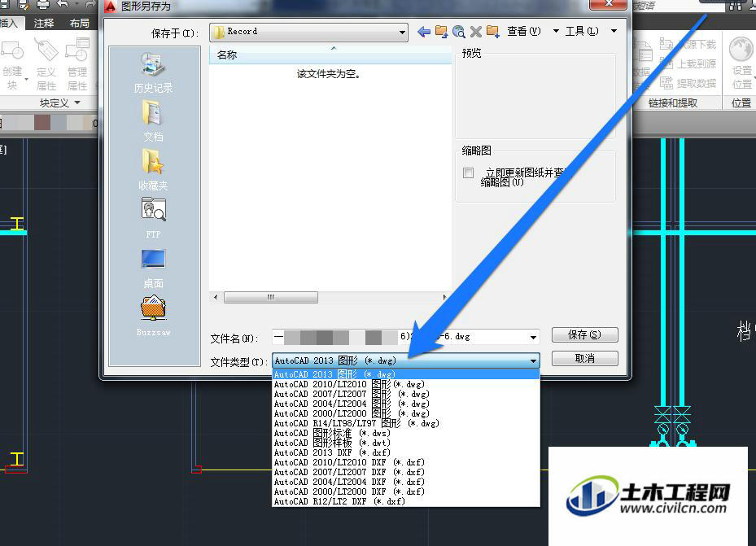Go back to the previous folder
Image resolution: width=756 pixels, height=546 pixels.
pos(424,32)
